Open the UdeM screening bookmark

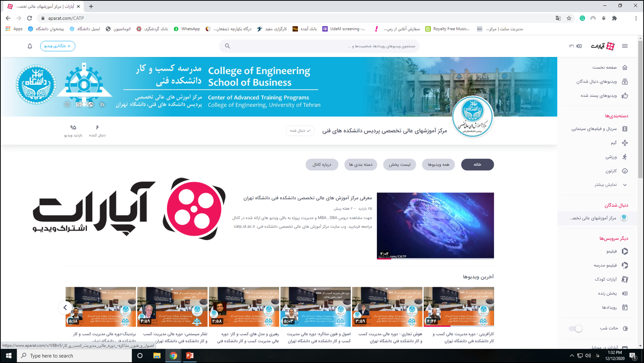click(344, 29)
